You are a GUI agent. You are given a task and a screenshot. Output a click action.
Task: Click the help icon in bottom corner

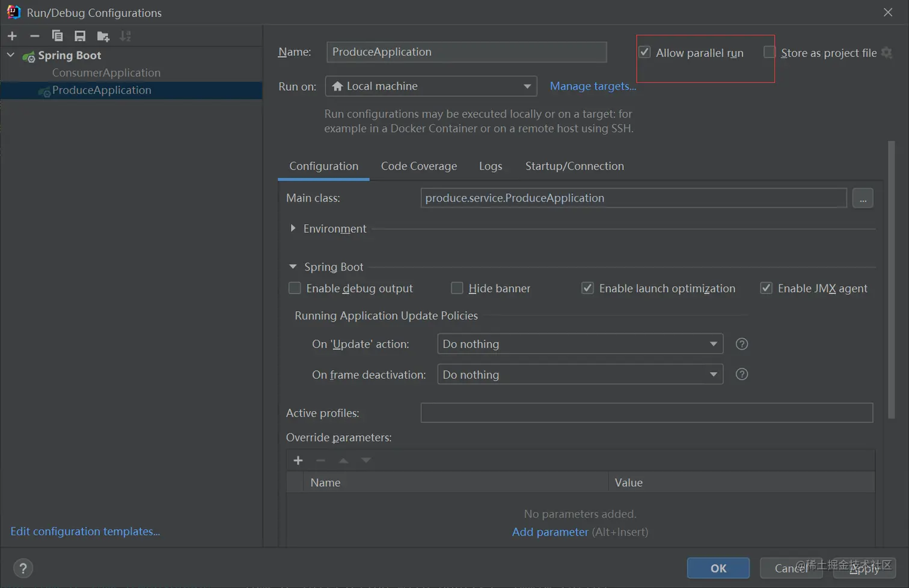click(x=23, y=568)
